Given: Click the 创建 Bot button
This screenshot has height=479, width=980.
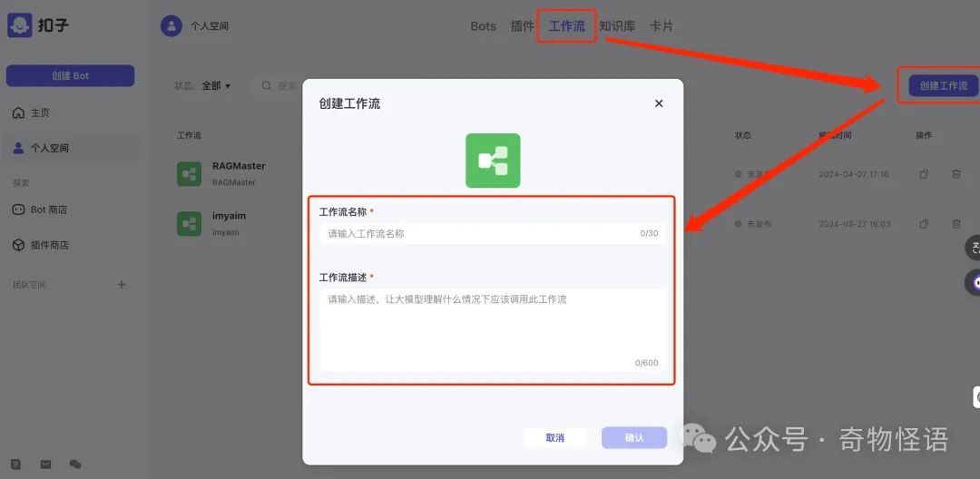Looking at the screenshot, I should (x=70, y=76).
